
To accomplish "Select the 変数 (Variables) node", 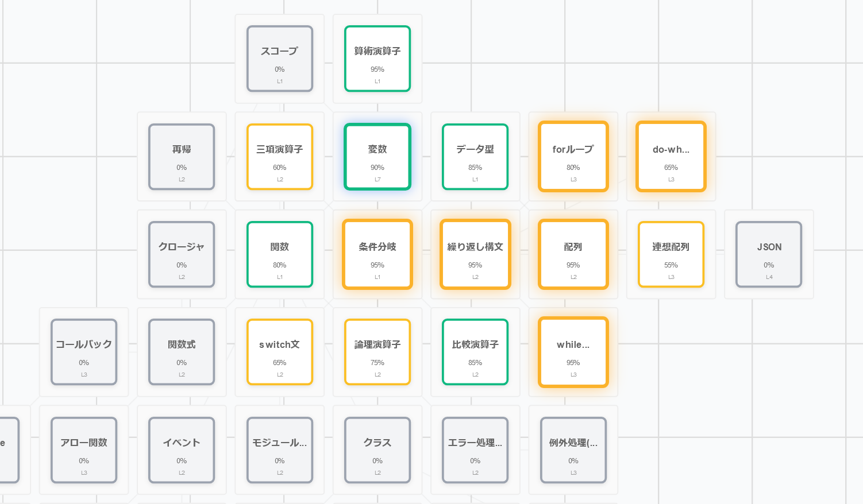I will coord(377,156).
